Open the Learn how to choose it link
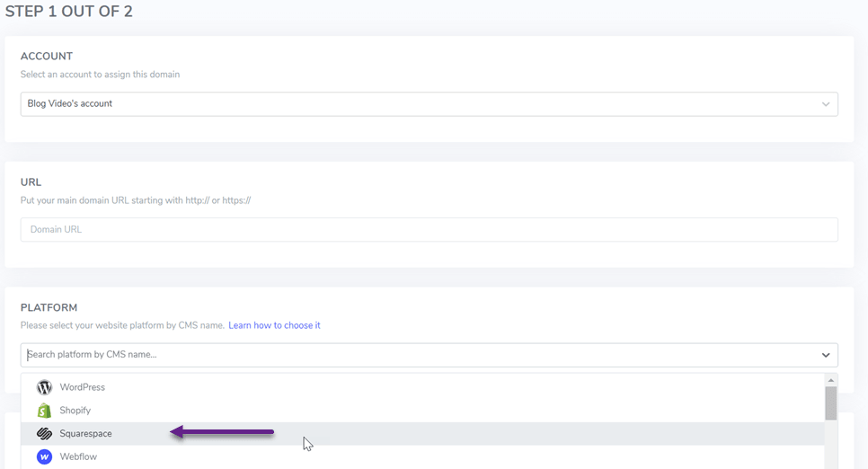868x469 pixels. [x=274, y=325]
